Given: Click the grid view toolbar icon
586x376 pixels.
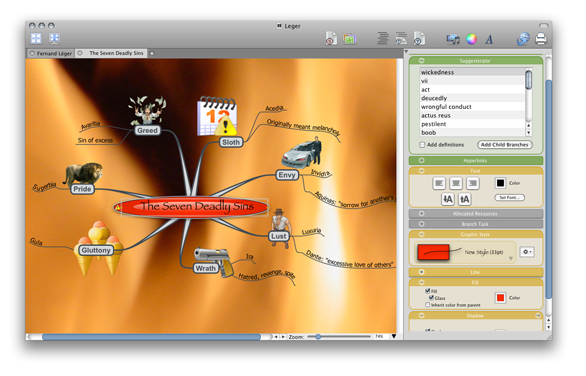Looking at the screenshot, I should point(36,38).
